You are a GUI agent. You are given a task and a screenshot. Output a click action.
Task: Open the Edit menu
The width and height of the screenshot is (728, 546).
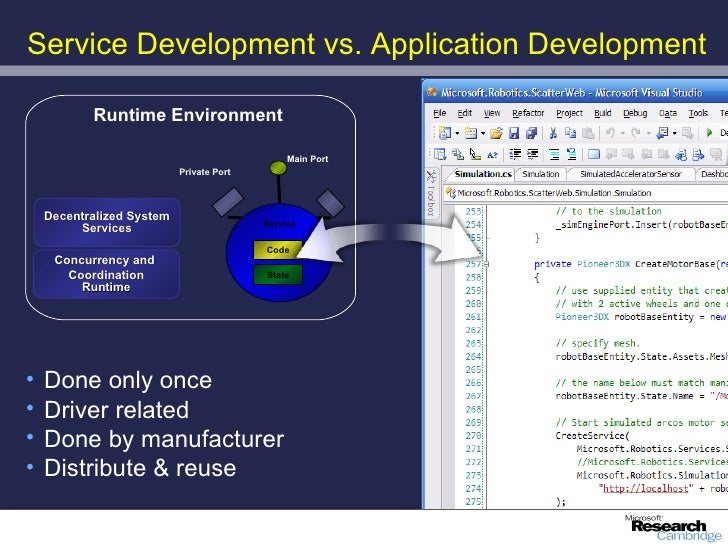(x=464, y=113)
